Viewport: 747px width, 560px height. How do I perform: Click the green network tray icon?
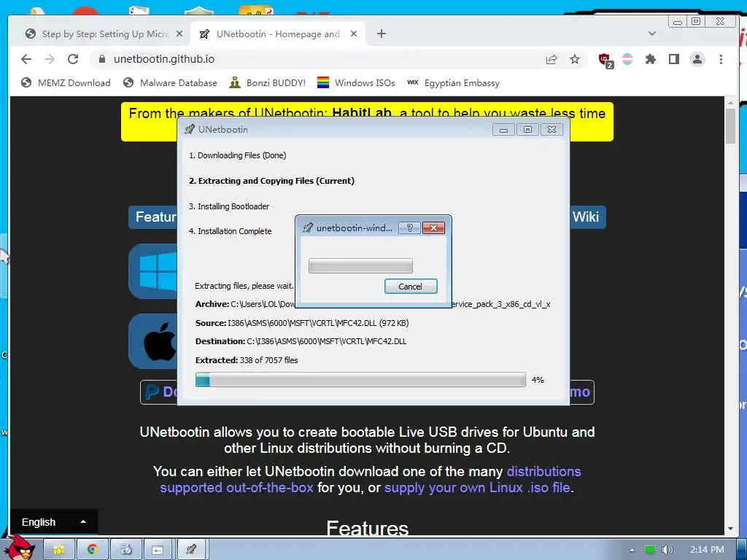pos(650,550)
